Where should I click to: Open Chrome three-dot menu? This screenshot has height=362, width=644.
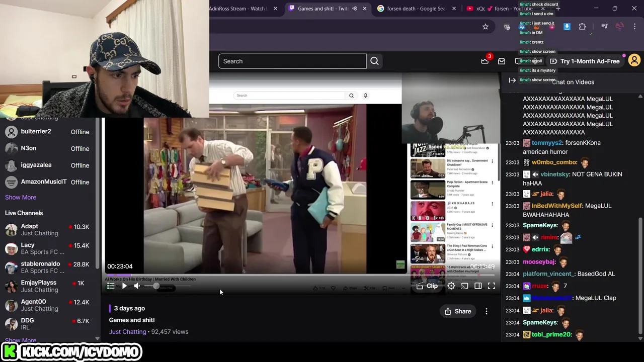635,27
